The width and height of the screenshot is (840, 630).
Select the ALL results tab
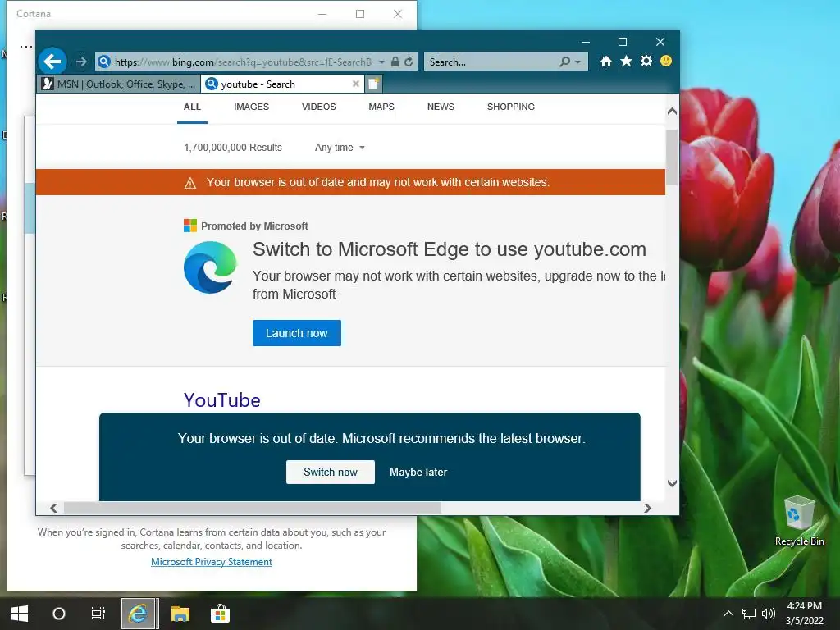192,107
